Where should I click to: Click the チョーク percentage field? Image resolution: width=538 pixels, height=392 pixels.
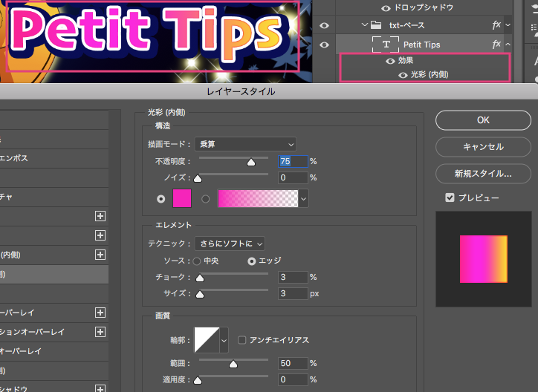point(293,277)
